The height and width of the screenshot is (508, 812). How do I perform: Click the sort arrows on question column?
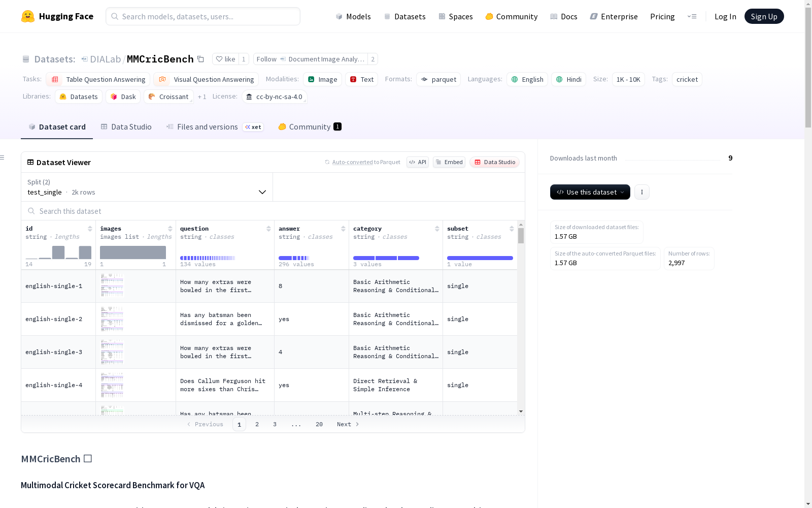pyautogui.click(x=268, y=229)
